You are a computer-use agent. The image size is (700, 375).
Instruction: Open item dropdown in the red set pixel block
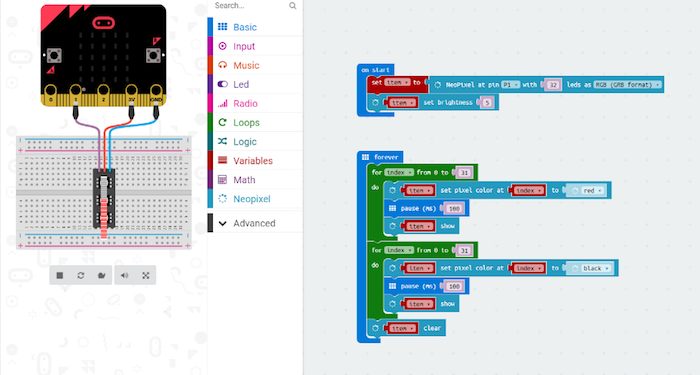coord(418,191)
